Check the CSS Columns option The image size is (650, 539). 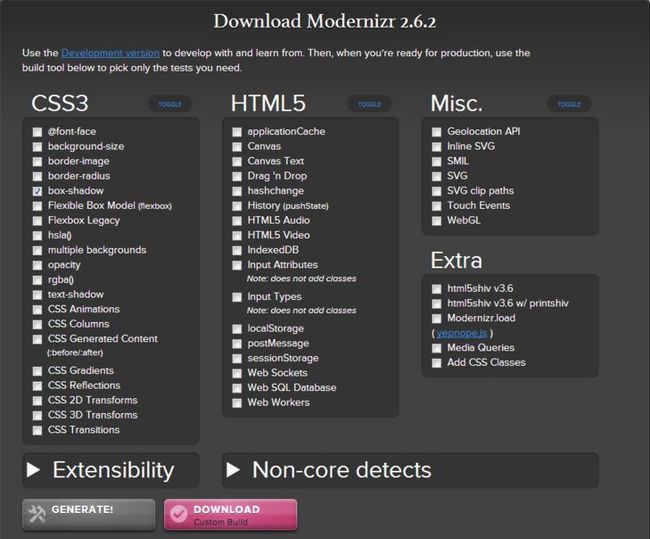(37, 324)
